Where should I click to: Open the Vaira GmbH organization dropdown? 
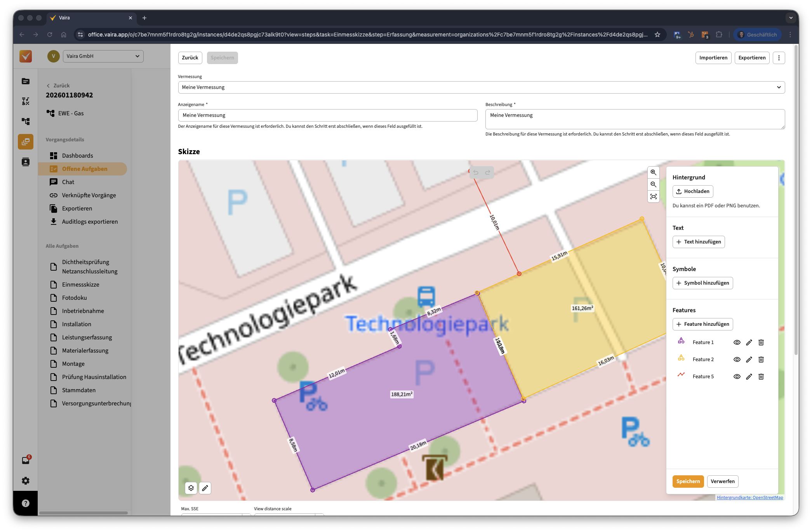tap(103, 56)
